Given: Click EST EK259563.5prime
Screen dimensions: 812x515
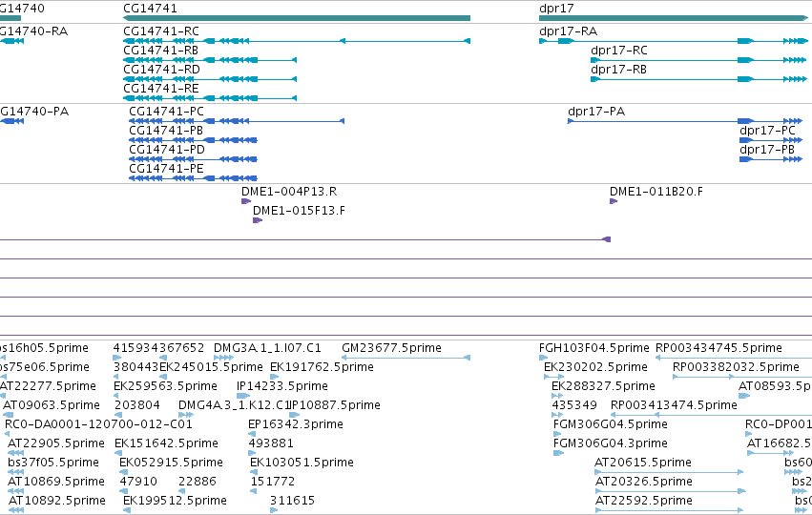Looking at the screenshot, I should coord(165,386).
